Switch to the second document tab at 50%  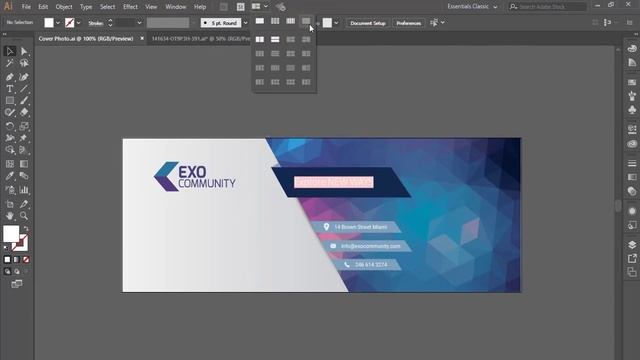pyautogui.click(x=201, y=39)
